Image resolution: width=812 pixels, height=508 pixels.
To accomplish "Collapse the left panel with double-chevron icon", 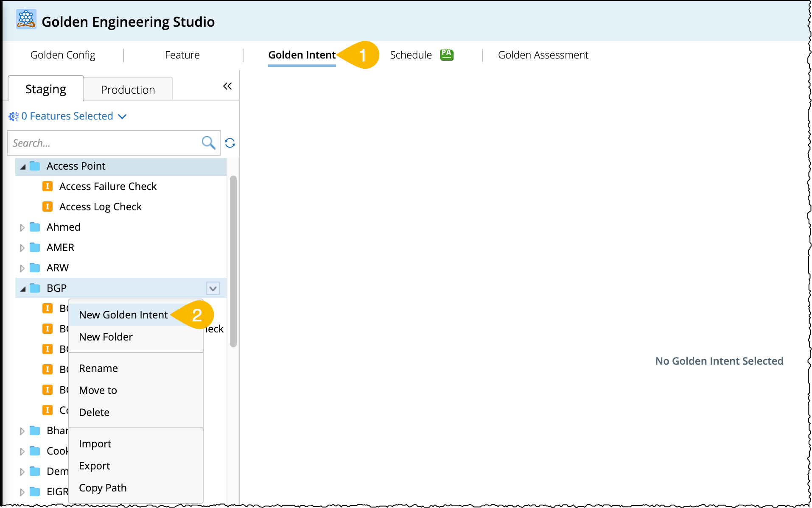I will click(227, 87).
